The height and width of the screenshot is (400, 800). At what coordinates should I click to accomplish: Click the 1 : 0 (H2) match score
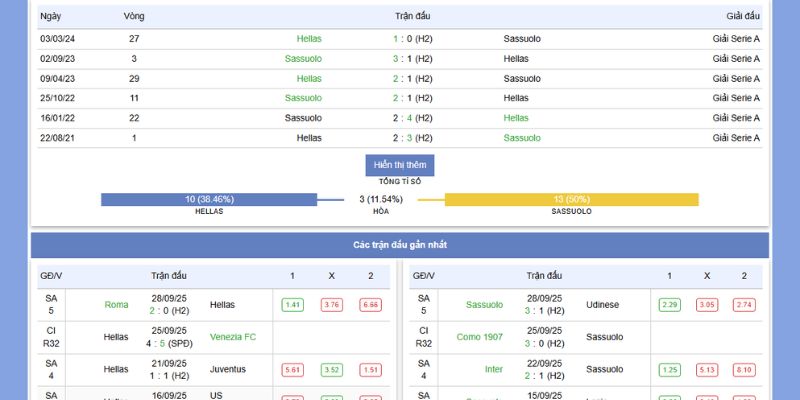pos(412,39)
